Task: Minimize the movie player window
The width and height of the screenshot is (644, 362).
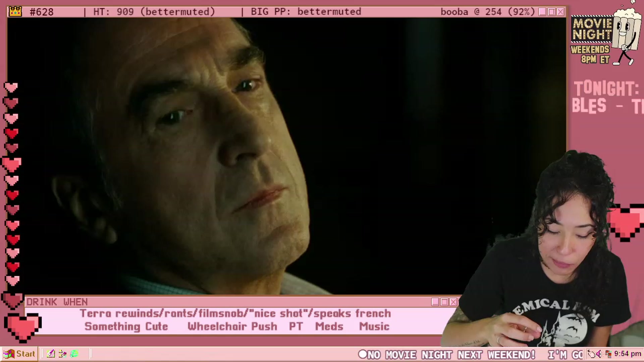Action: [x=542, y=12]
